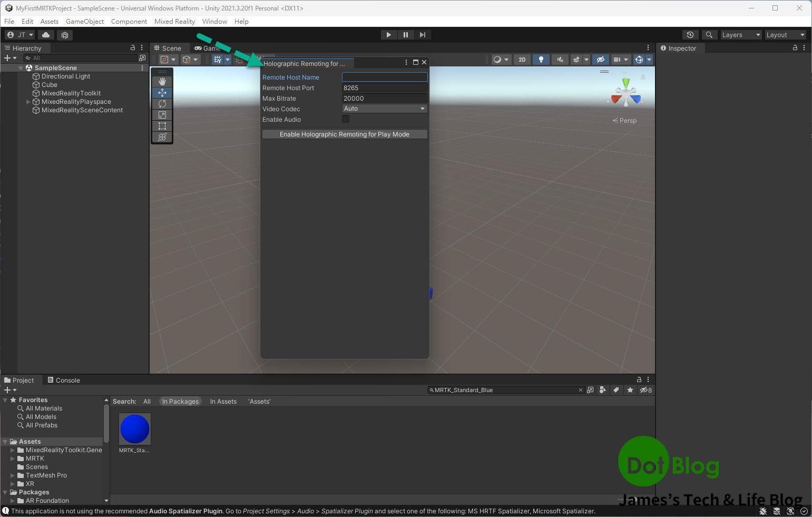Save search star icon in Project
Screen dimensions: 812x517
coord(630,390)
